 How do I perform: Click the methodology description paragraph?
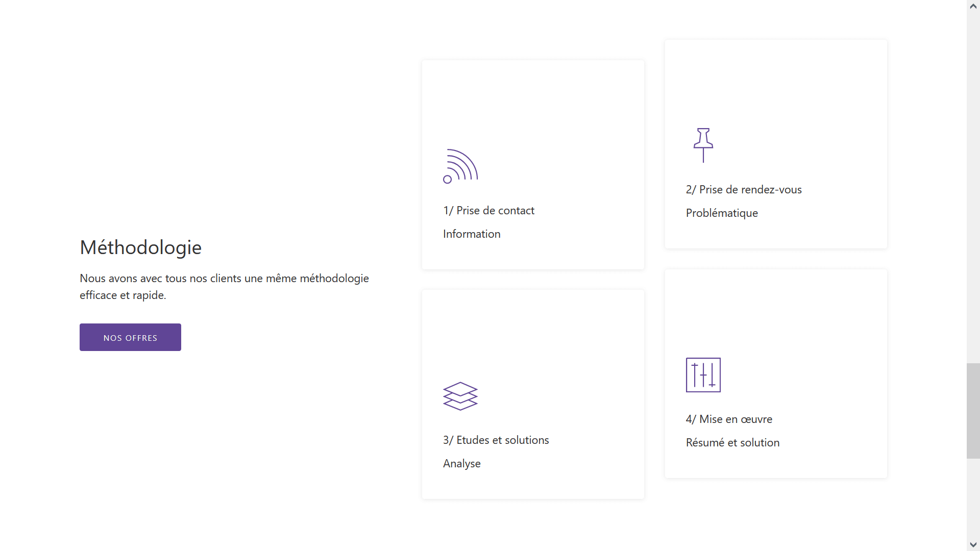(x=224, y=287)
